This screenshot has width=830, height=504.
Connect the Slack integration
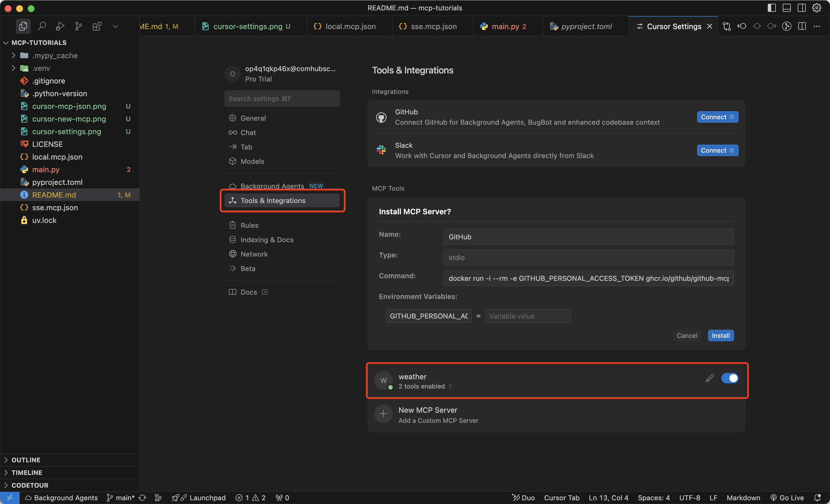tap(717, 150)
